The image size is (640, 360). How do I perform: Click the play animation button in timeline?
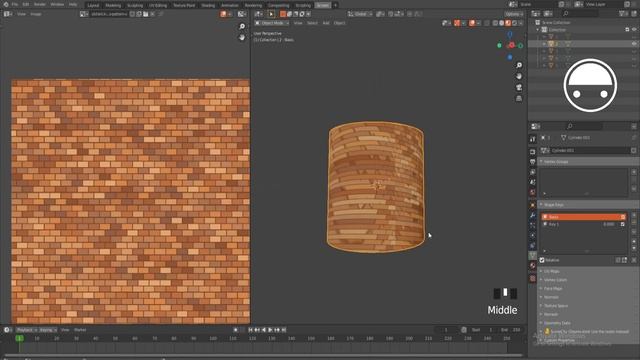(x=270, y=330)
